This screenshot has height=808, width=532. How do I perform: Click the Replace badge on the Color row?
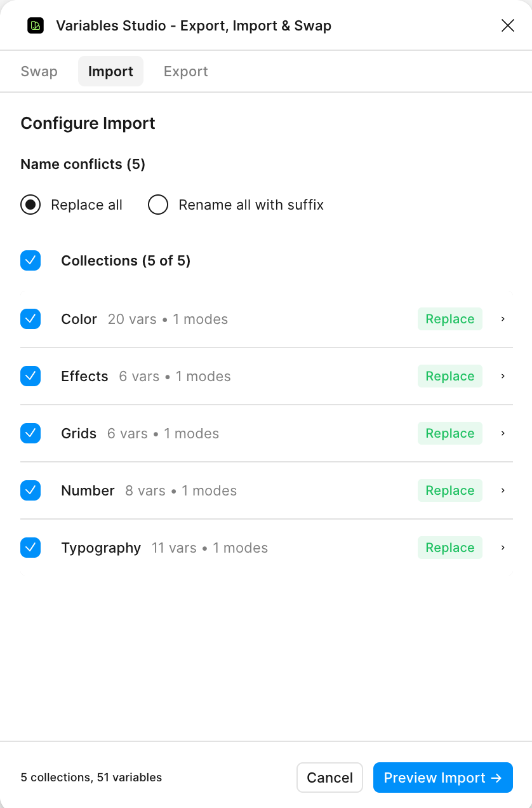(449, 319)
